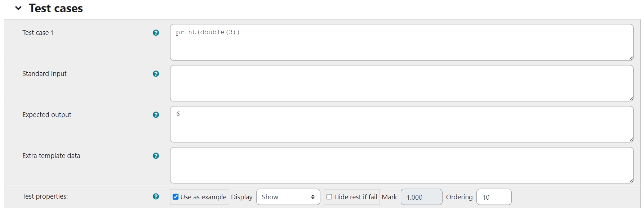Image resolution: width=644 pixels, height=213 pixels.
Task: Toggle Use as example by clicking its label
Action: coord(203,197)
